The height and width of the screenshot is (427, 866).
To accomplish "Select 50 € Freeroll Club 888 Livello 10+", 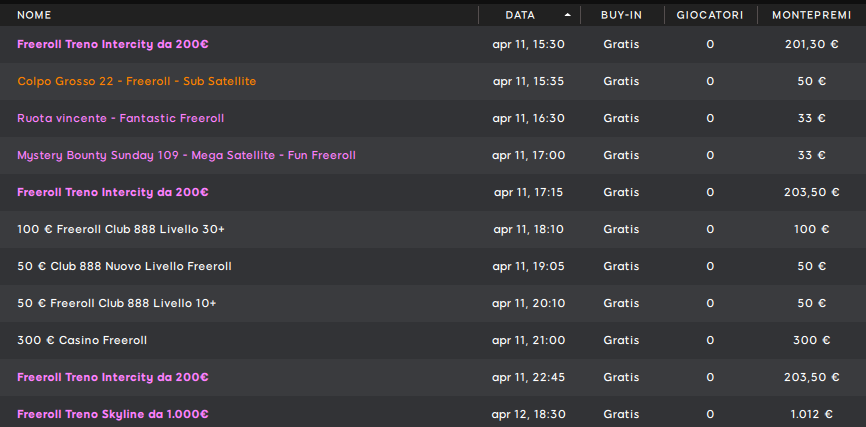I will click(x=117, y=303).
